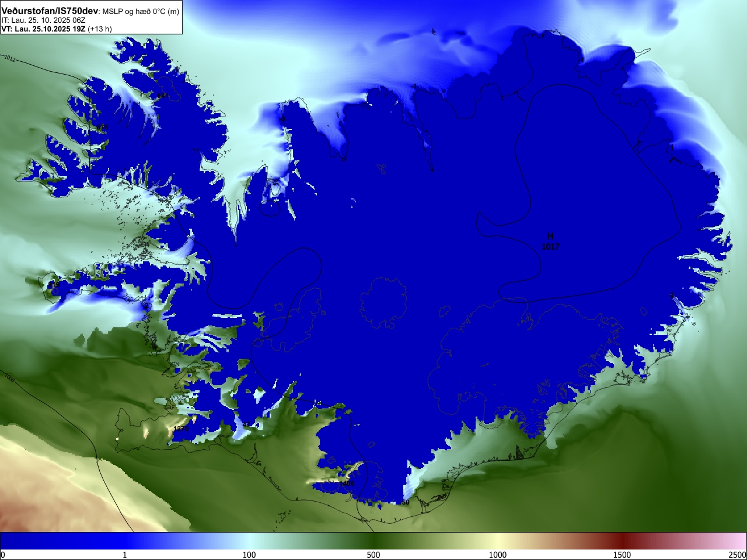
Task: Click the 1008 isobar label
Action: pos(9,378)
